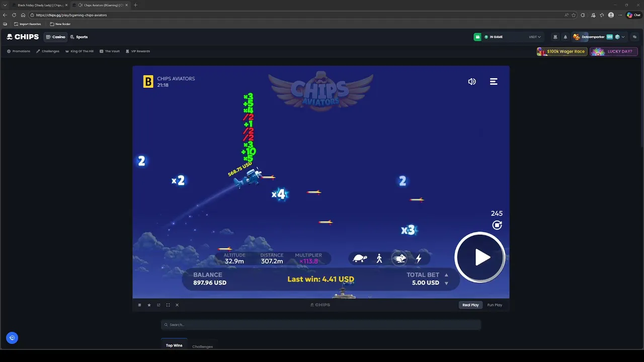Select the walking man speed
The image size is (644, 362).
coord(379,258)
